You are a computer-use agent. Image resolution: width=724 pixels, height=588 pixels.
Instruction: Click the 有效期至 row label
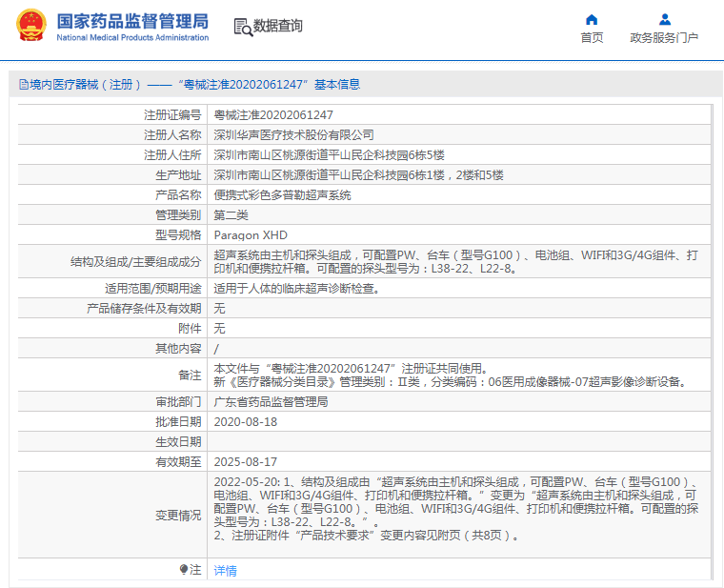coord(178,462)
